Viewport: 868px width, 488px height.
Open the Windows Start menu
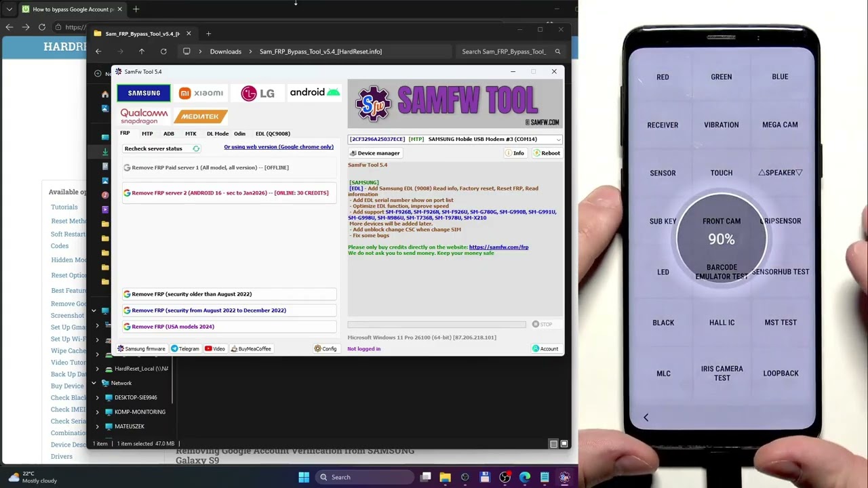[304, 477]
